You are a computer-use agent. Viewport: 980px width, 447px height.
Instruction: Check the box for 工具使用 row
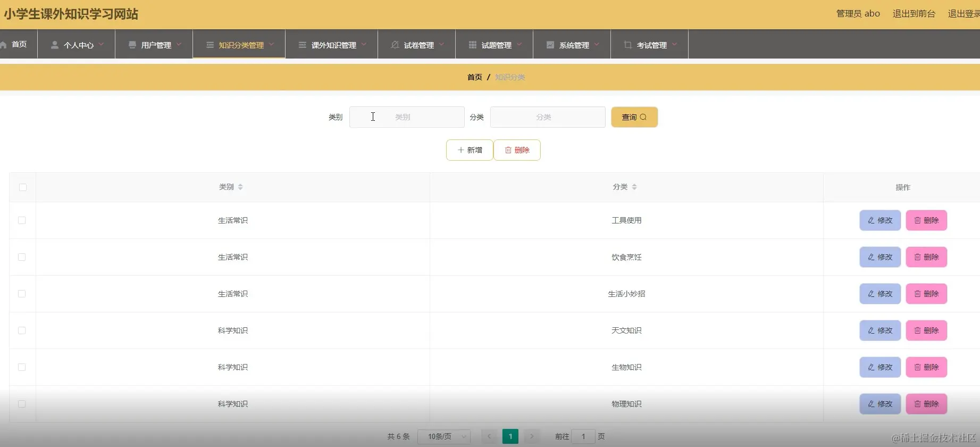pyautogui.click(x=22, y=220)
